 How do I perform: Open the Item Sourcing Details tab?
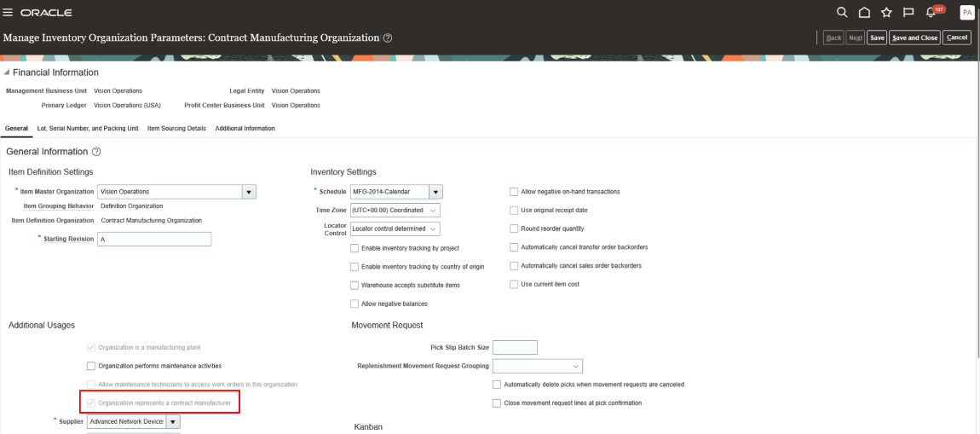pos(177,128)
